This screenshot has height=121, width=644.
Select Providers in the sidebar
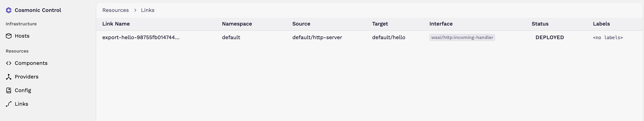point(26,77)
